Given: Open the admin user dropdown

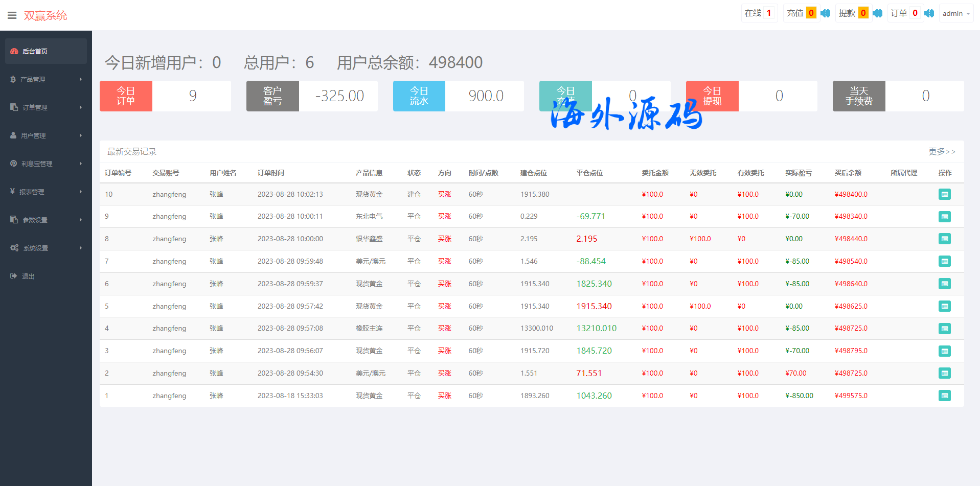Looking at the screenshot, I should pos(956,13).
